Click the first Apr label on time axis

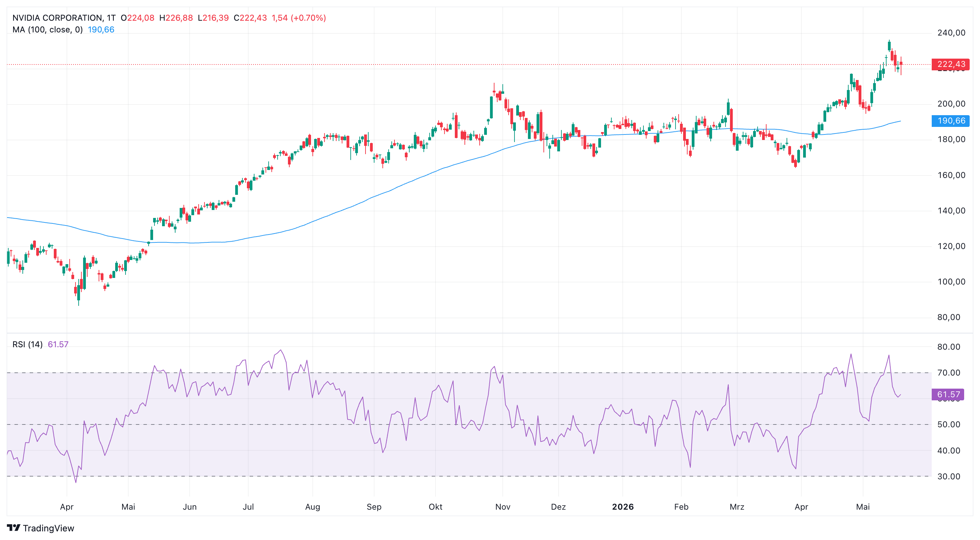(x=67, y=507)
